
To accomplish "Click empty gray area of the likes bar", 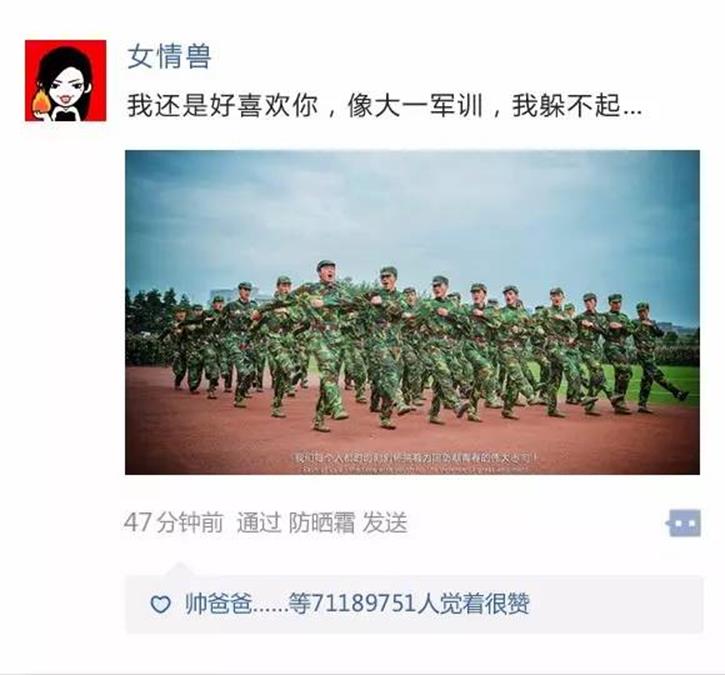I will coord(615,604).
